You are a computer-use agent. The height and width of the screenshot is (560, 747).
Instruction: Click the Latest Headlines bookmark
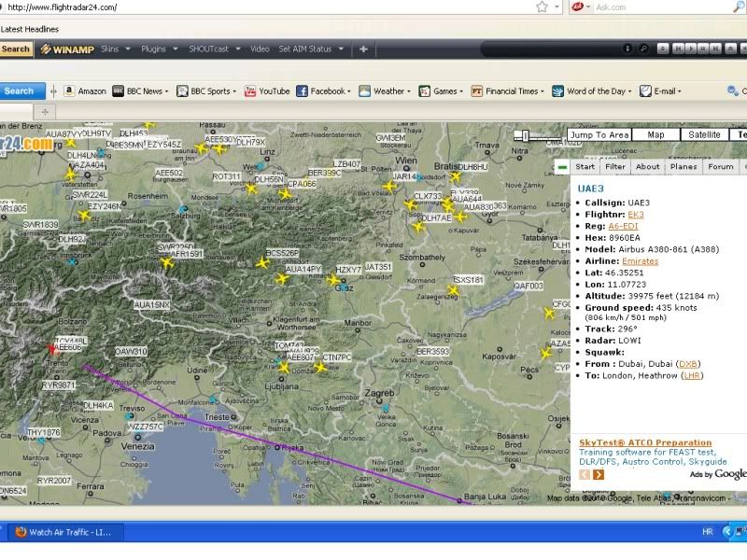30,29
